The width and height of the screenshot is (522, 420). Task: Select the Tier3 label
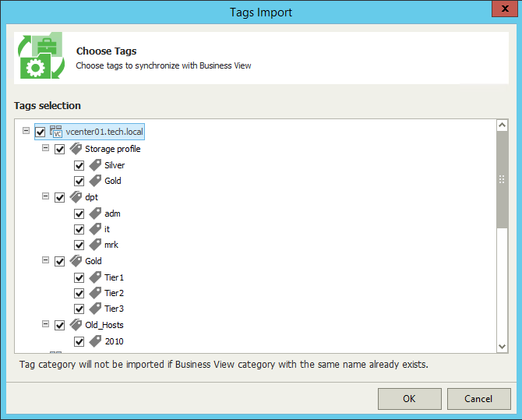pos(115,309)
